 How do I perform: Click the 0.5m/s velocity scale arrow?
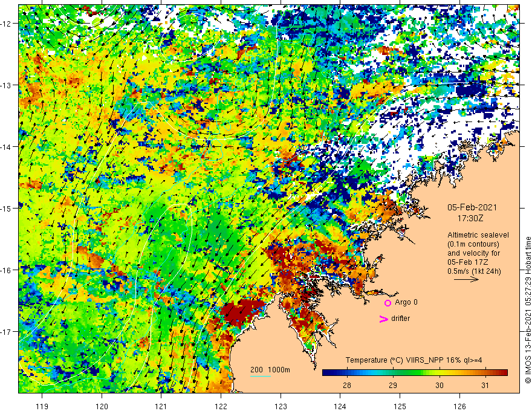click(x=466, y=279)
